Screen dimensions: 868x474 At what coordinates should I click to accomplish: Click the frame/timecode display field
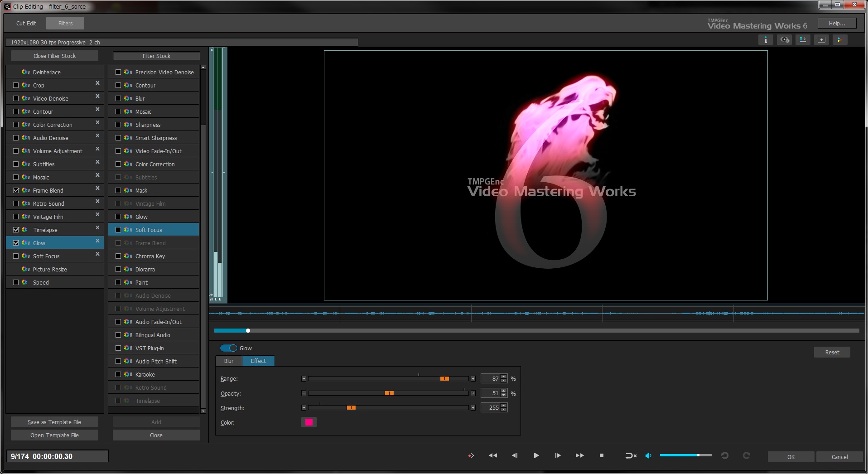click(x=57, y=456)
